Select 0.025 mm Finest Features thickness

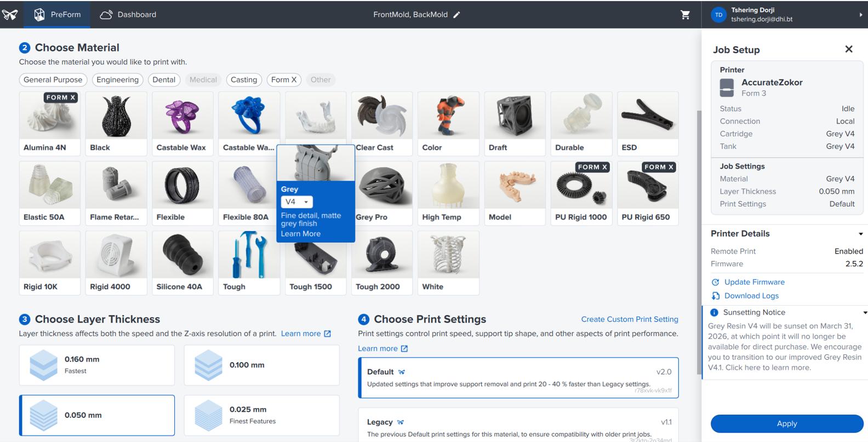(262, 415)
